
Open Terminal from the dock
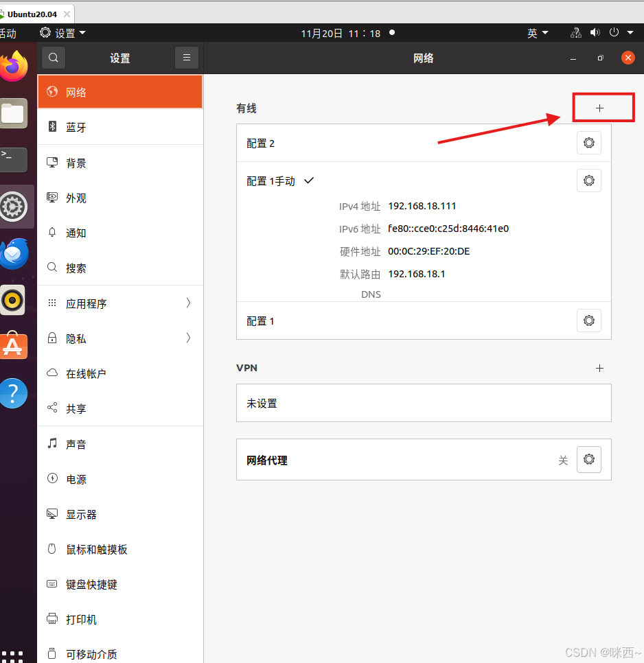(14, 159)
